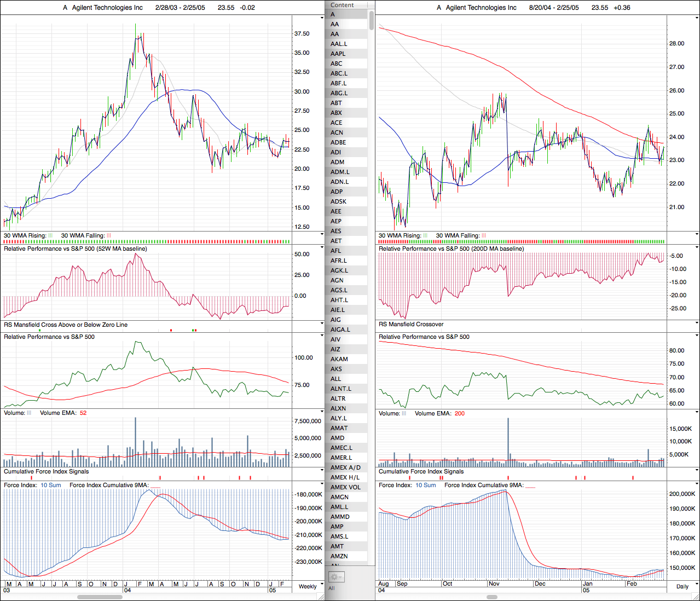Click the red Force Index Cumulative 9MA line swatch in daily chart
This screenshot has height=601, width=700.
click(530, 486)
